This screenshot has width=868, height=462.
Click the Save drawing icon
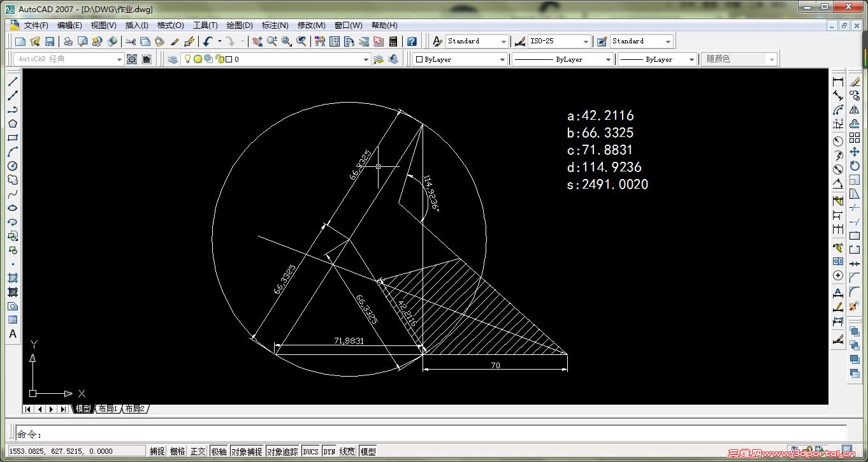50,41
